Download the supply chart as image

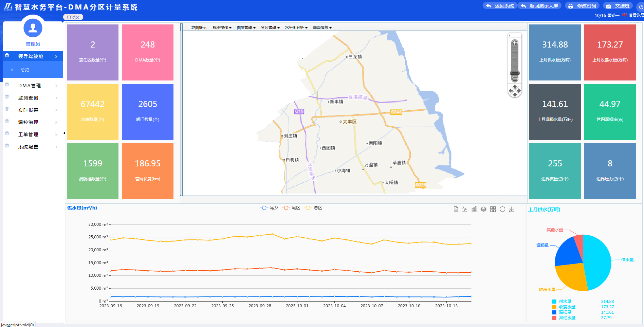tap(512, 209)
